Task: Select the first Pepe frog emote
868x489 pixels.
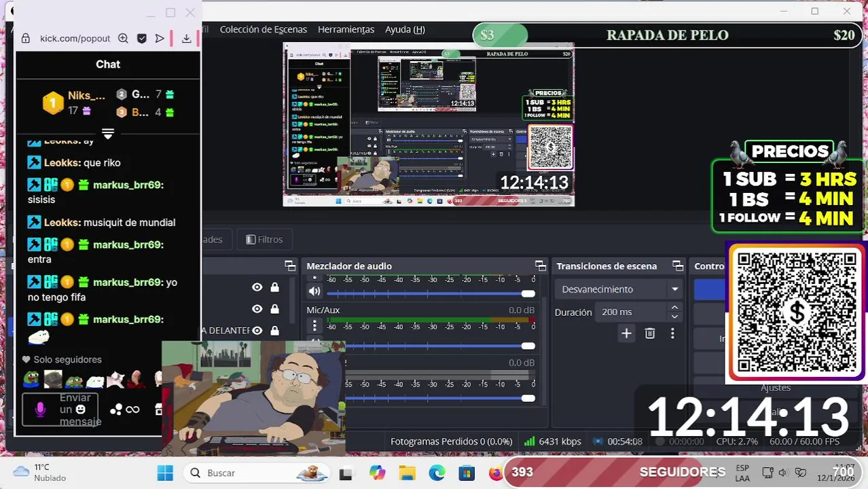Action: tap(31, 379)
